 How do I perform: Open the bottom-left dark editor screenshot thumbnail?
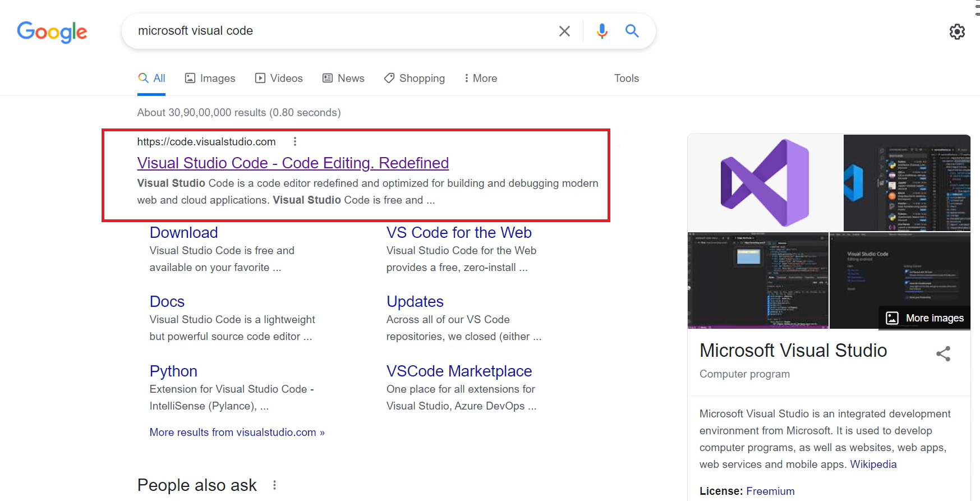click(758, 281)
